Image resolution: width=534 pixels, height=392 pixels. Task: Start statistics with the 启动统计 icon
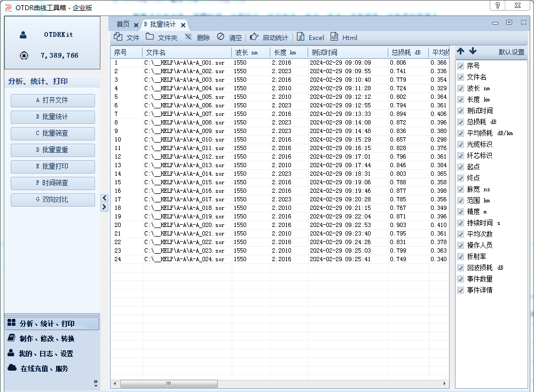254,37
